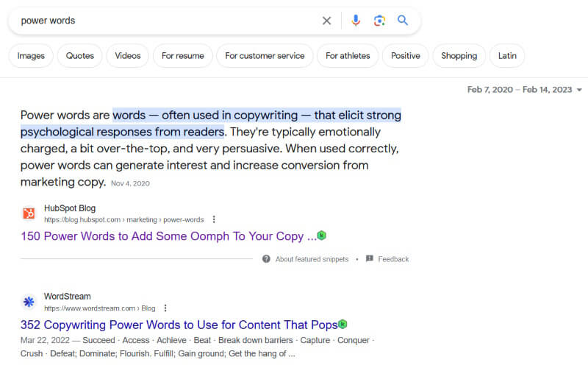The image size is (588, 368).
Task: Start voice search with the microphone icon
Action: (356, 21)
